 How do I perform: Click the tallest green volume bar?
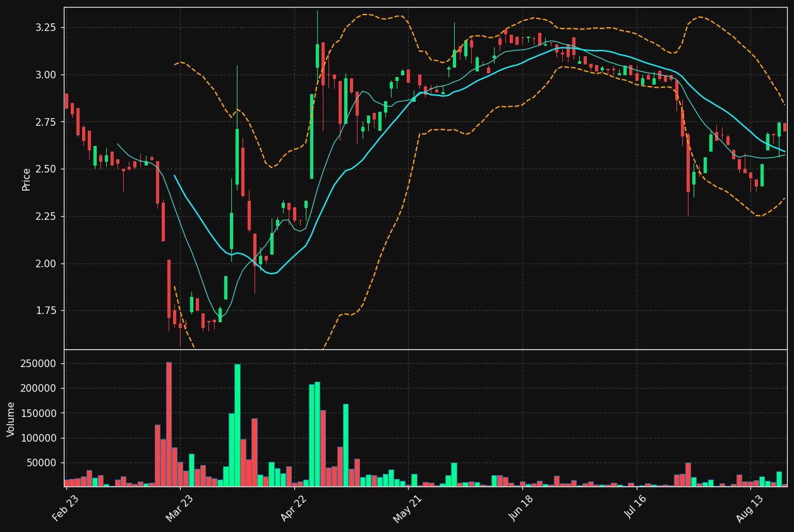pos(238,425)
